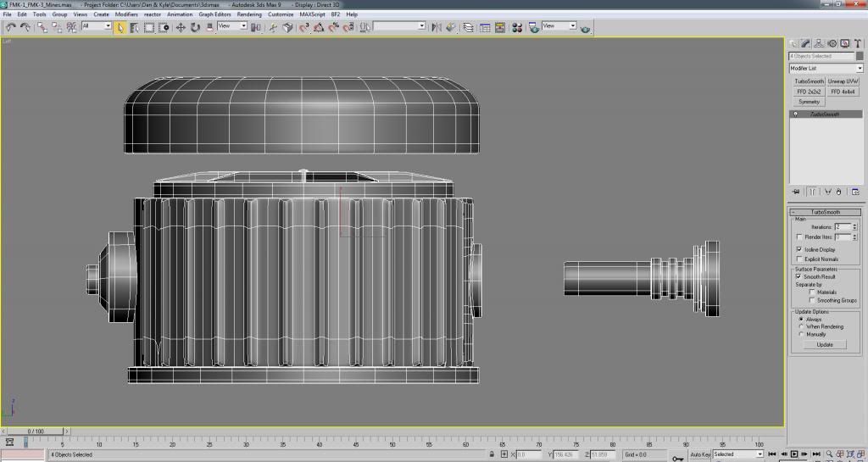Viewport: 868px width, 462px height.
Task: Collapse the TurboSmooth rollout header
Action: (825, 212)
